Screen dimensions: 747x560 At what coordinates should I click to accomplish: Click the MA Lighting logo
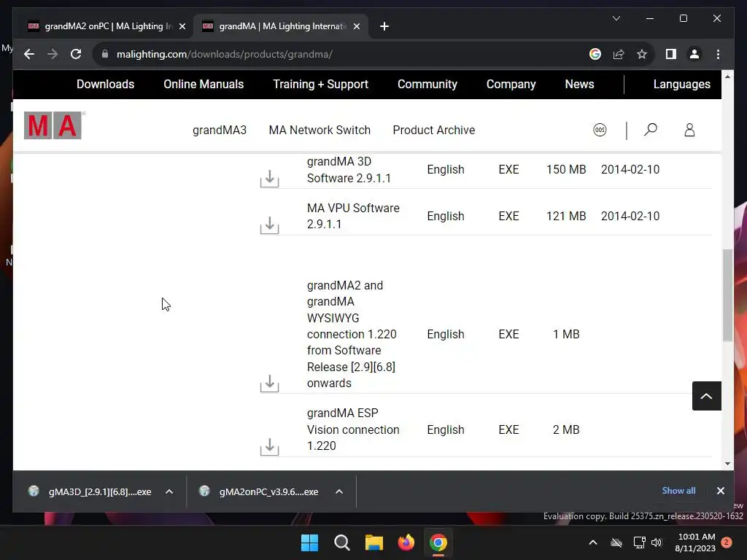click(53, 125)
